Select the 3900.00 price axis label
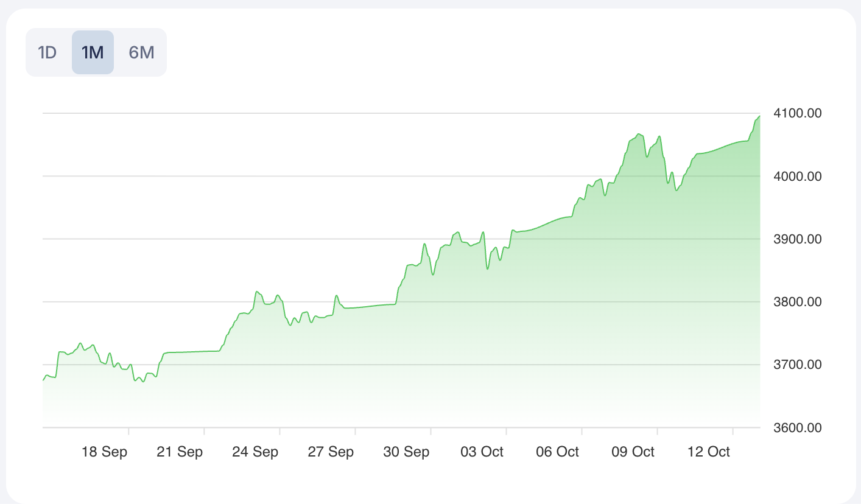This screenshot has height=504, width=861. click(x=797, y=239)
